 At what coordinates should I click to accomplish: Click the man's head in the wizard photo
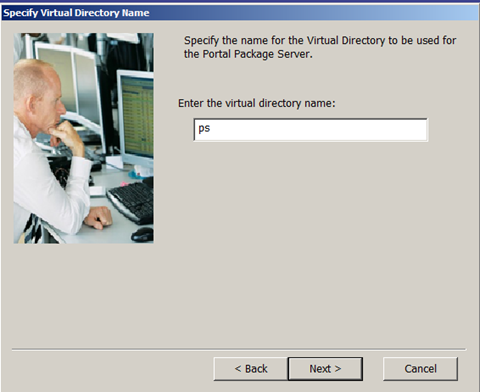click(x=38, y=97)
